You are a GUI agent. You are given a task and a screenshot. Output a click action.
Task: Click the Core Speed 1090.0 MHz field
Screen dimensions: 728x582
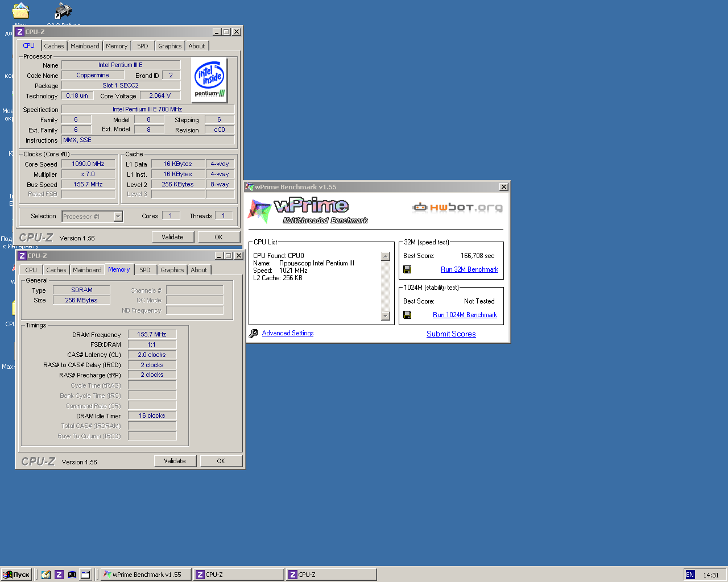coord(88,164)
